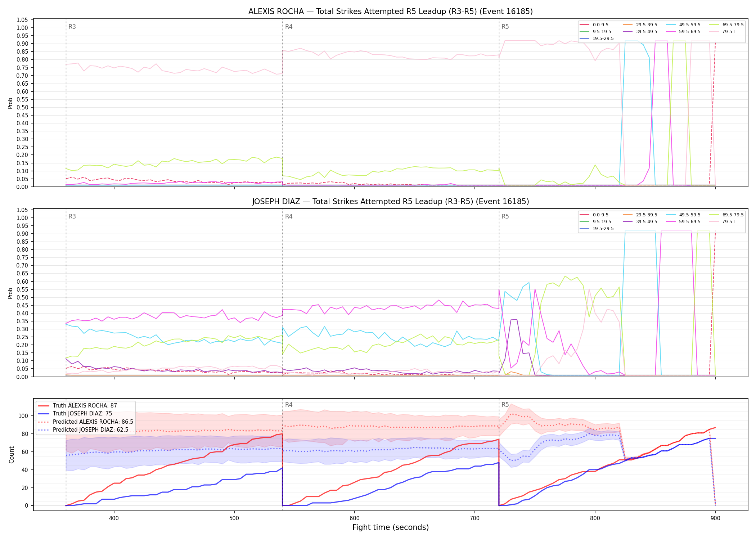Click 'Truth JOSEPH DIAZ: 75' legend entry

point(75,414)
